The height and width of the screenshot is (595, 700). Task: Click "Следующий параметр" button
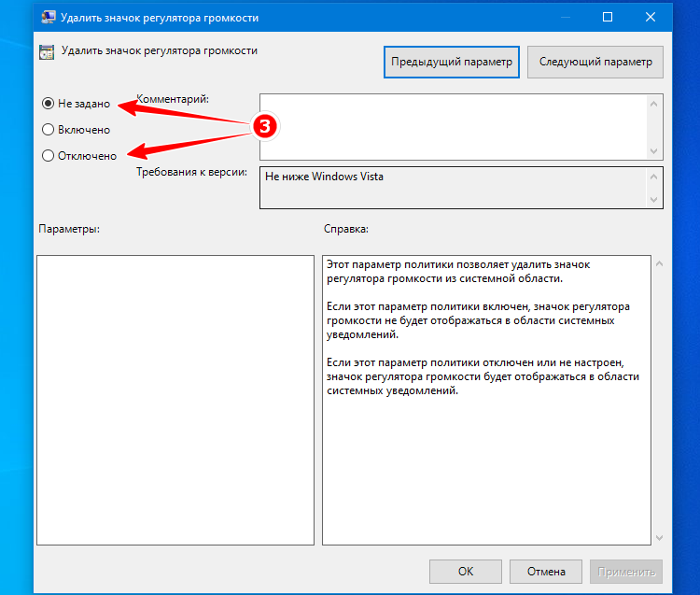(x=595, y=62)
